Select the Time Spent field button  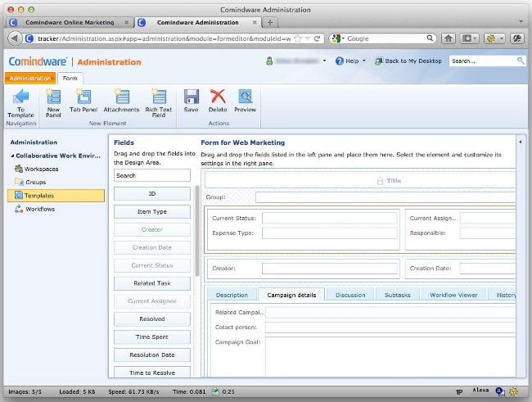[152, 337]
